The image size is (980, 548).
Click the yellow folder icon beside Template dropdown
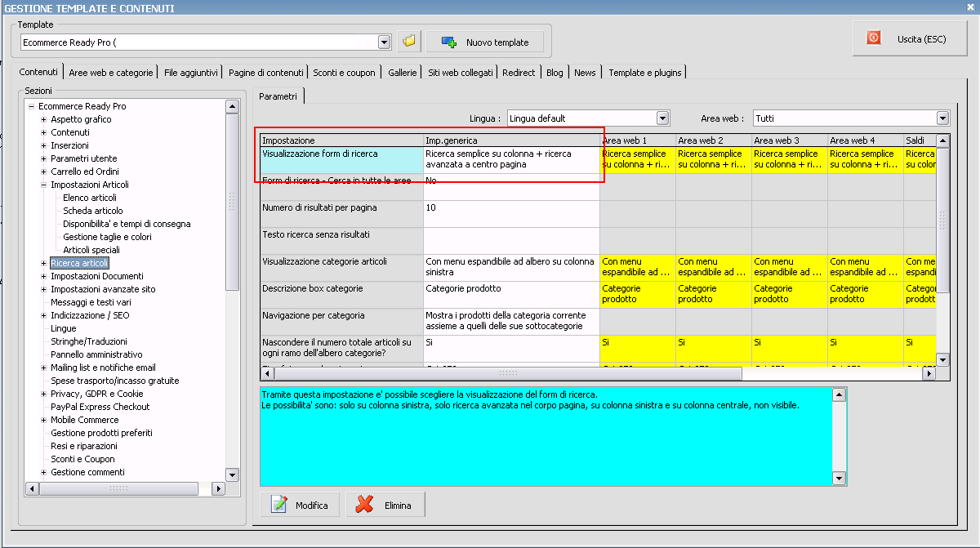click(x=409, y=42)
